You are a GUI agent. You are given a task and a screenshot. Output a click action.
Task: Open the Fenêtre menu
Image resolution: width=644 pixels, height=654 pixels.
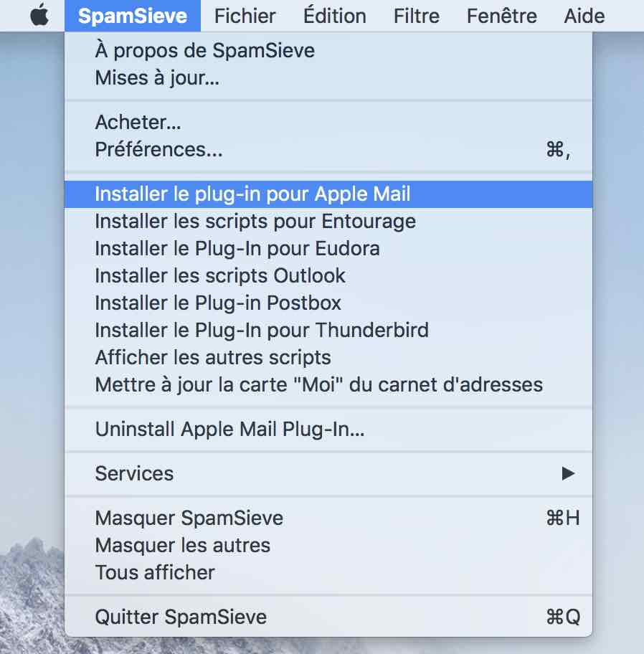(502, 16)
